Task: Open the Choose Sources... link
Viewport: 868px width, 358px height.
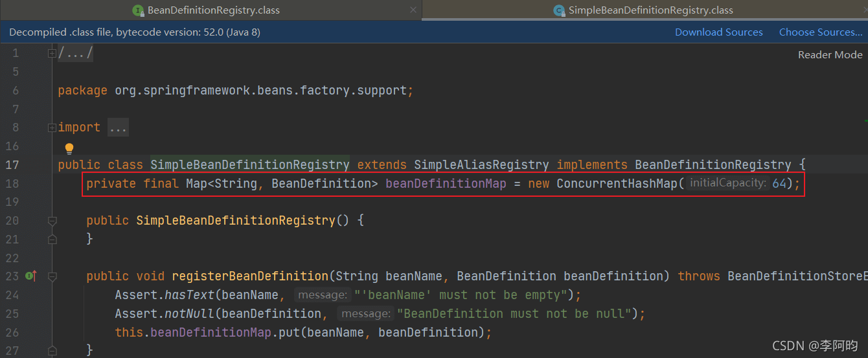Action: (x=821, y=32)
